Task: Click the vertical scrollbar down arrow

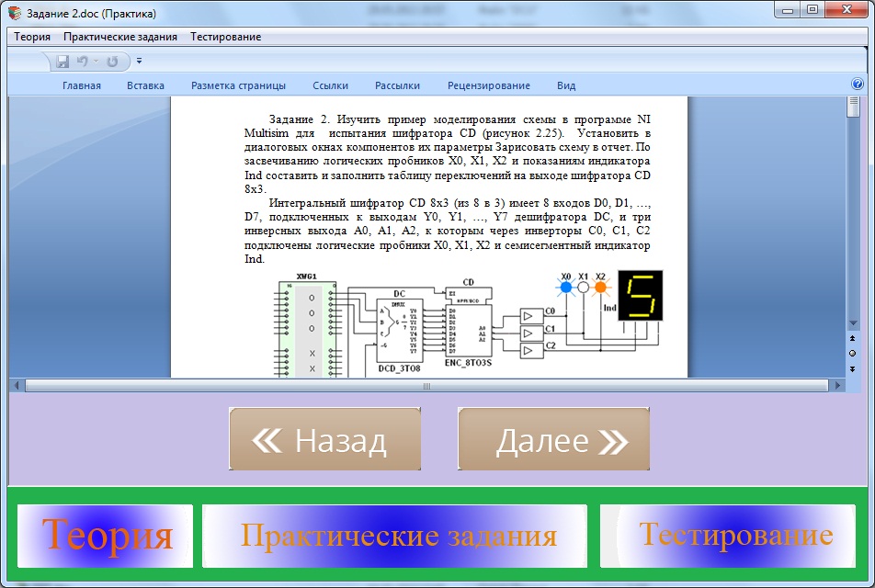Action: [853, 323]
